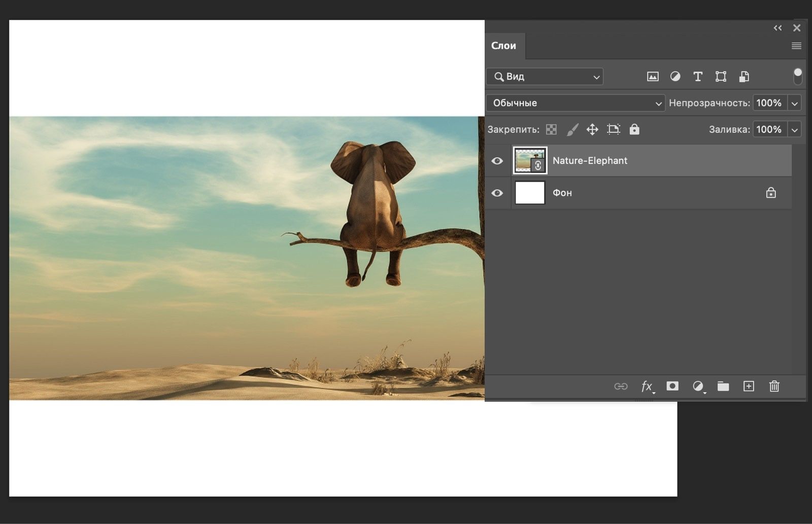Image resolution: width=812 pixels, height=524 pixels.
Task: Filter layers by pixel layer icon
Action: [653, 77]
